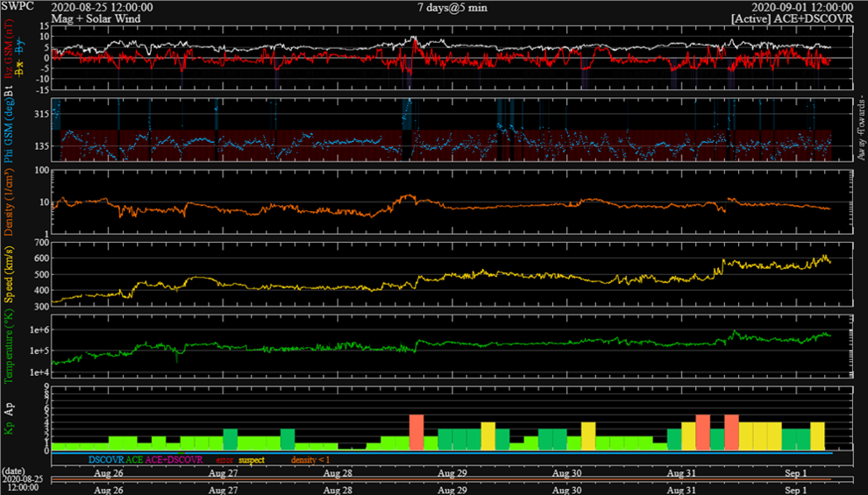Click the 'Bz GSM (nT)' axis label

pos(8,50)
